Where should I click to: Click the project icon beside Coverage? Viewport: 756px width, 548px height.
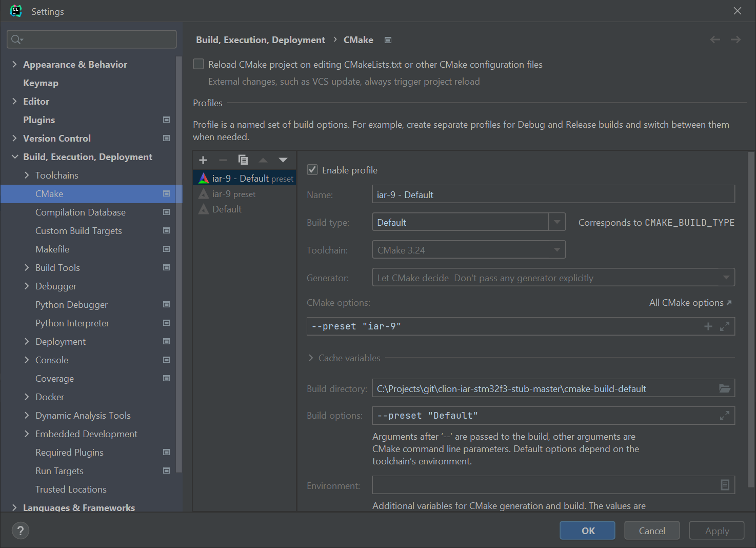pyautogui.click(x=166, y=378)
